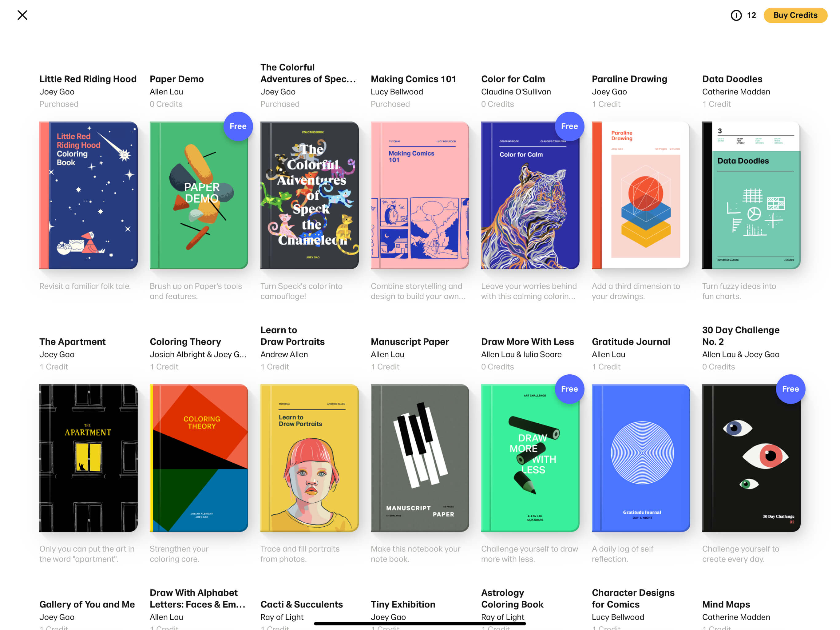This screenshot has width=840, height=630.
Task: Open the Gratitude Journal blue cover
Action: (x=640, y=458)
